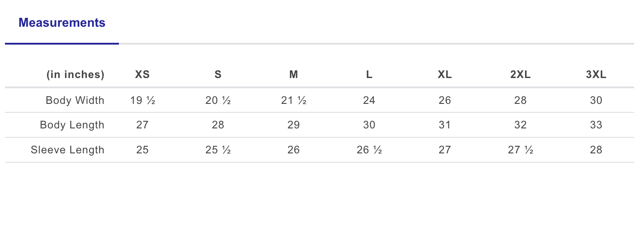Select the S size column header
The height and width of the screenshot is (247, 644).
218,74
